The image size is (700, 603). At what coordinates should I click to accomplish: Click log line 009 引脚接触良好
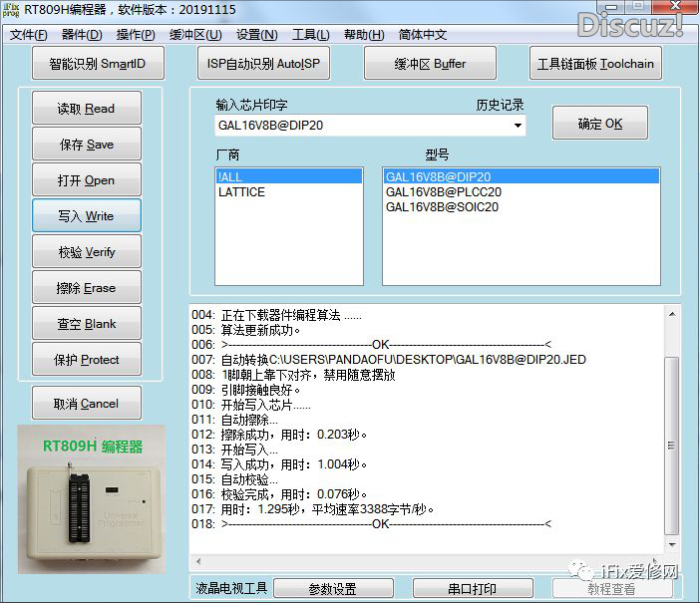(x=246, y=390)
